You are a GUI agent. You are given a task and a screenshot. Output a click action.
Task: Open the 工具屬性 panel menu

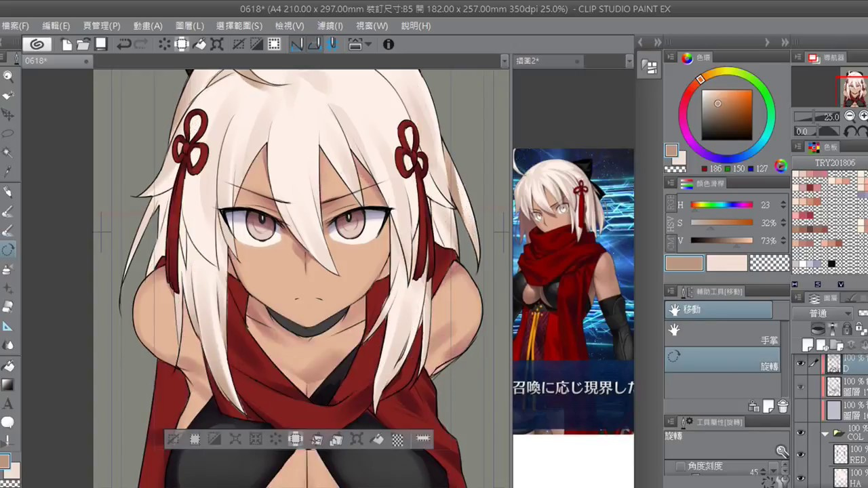(670, 422)
